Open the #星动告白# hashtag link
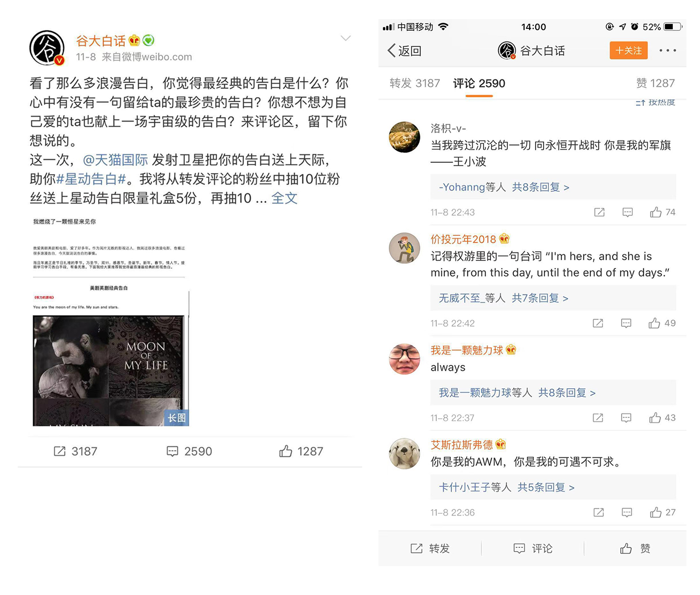 (91, 179)
